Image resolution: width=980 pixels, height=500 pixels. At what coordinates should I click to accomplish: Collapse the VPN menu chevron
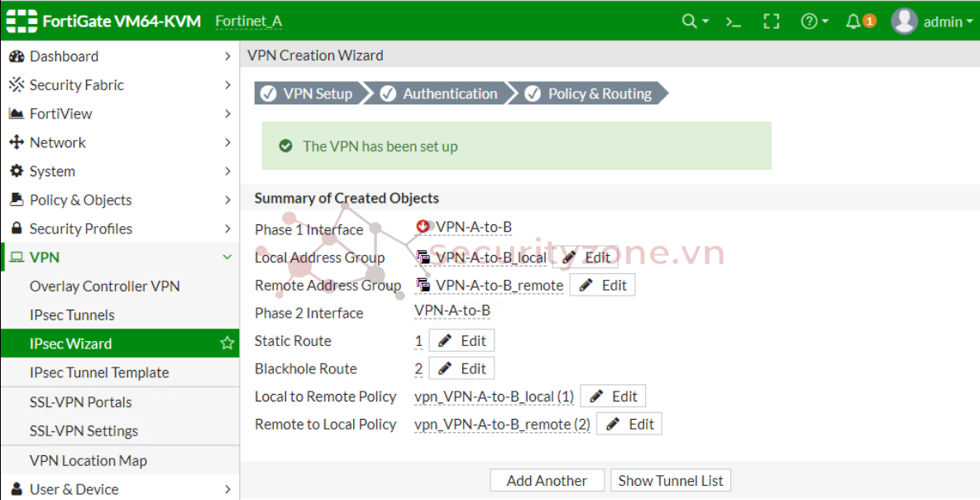(x=227, y=257)
